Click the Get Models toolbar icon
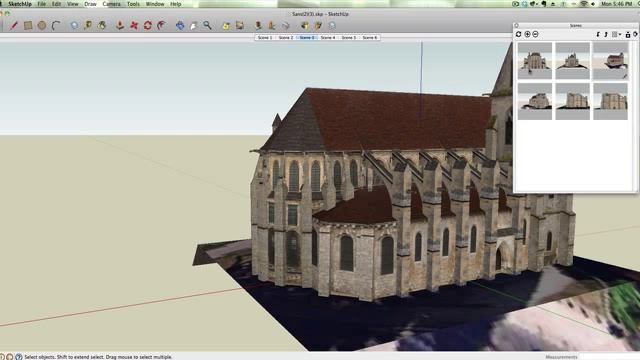The height and width of the screenshot is (360, 640). point(305,26)
